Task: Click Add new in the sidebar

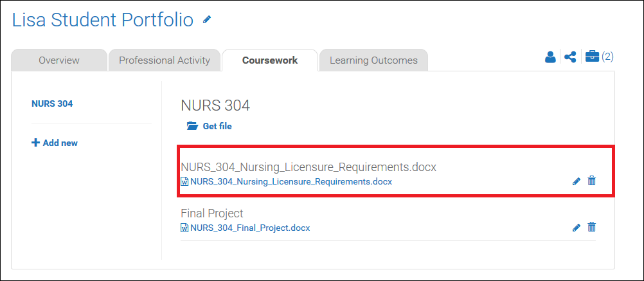Action: (55, 143)
